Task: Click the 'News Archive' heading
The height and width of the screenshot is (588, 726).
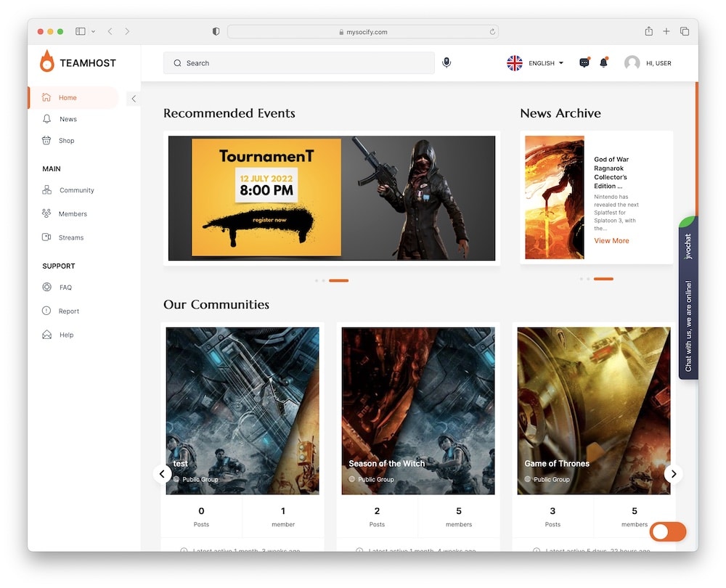Action: click(560, 113)
